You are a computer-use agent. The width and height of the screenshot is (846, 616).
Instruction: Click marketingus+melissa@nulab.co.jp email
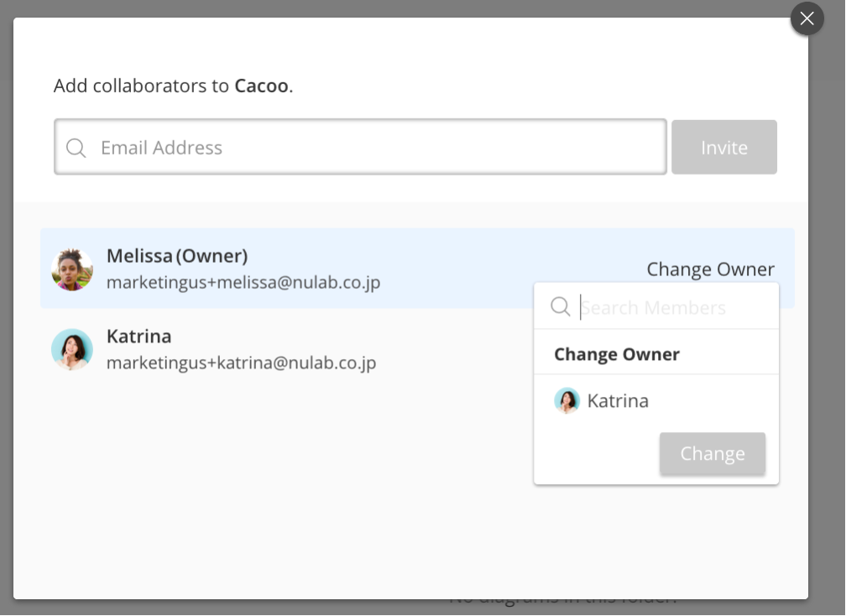243,282
